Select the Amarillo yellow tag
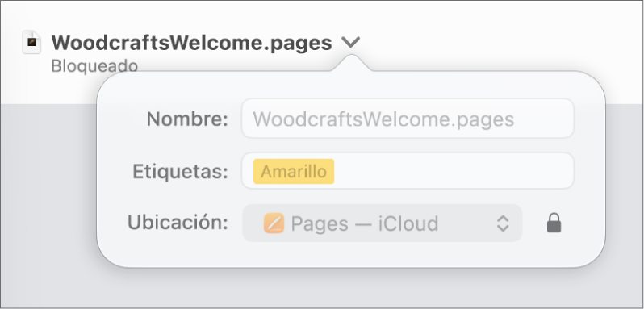 click(294, 171)
